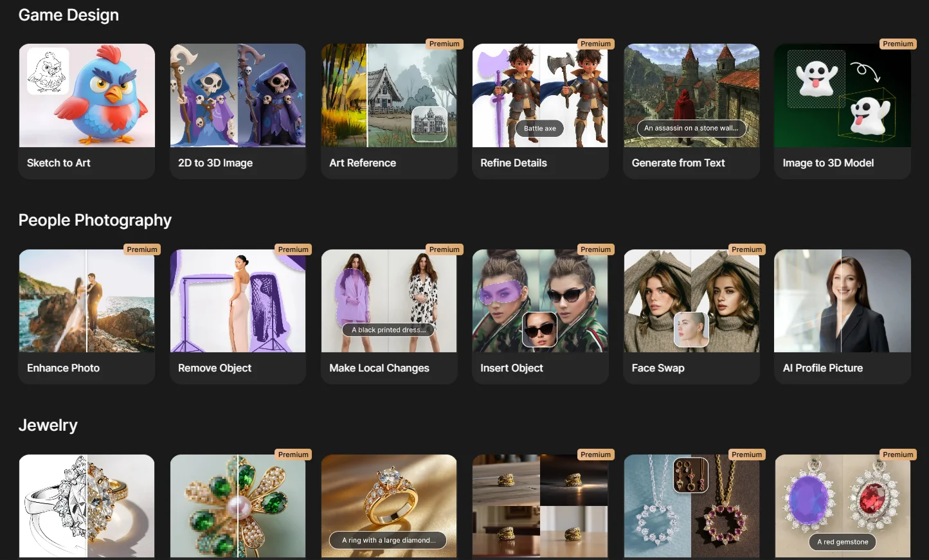Click the 'AI Profile Picture' label text
Screen dimensions: 929x560
[823, 368]
